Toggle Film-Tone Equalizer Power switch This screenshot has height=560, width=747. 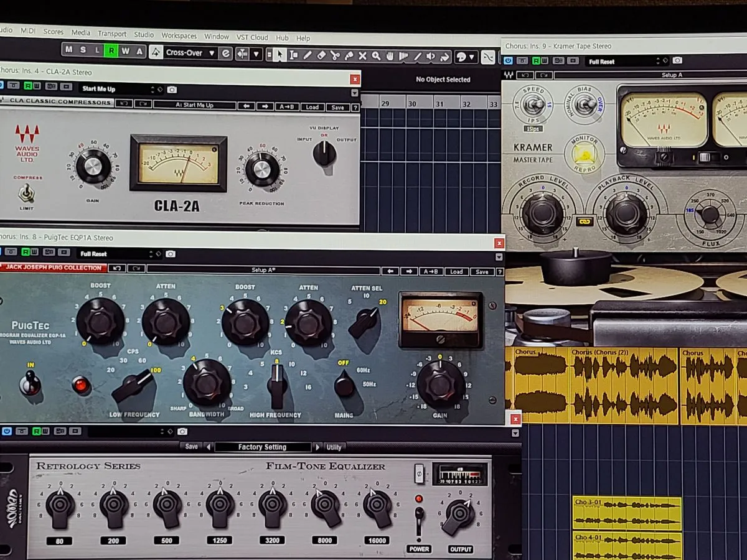tap(420, 520)
